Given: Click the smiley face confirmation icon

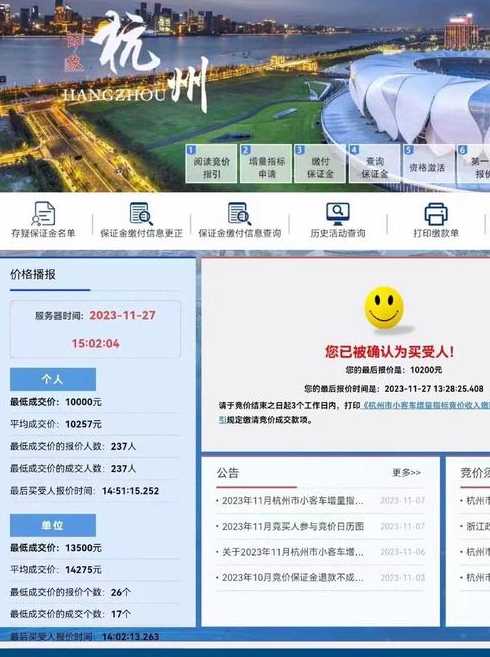Looking at the screenshot, I should [x=384, y=308].
